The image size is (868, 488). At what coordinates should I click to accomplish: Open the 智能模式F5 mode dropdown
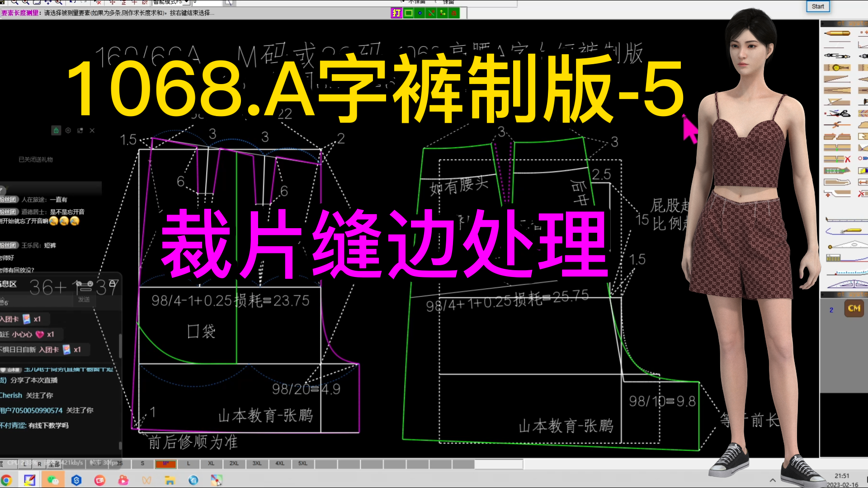(186, 3)
